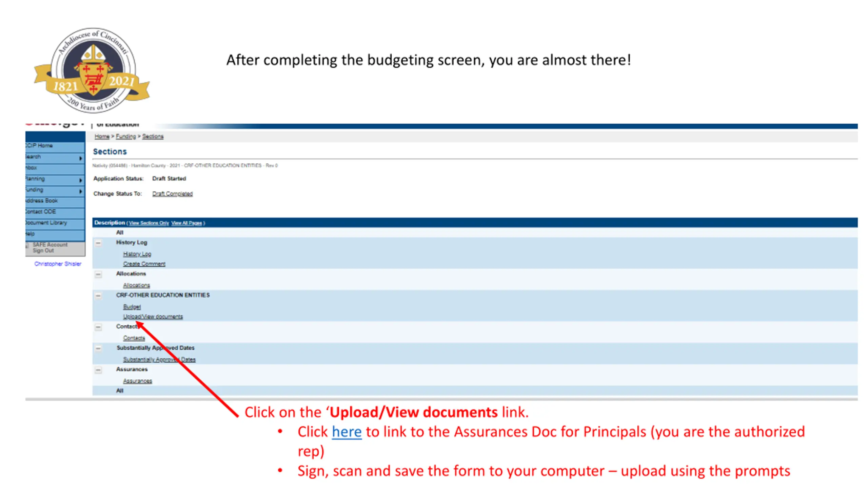This screenshot has width=868, height=488.
Task: Expand the Planning sidebar submenu arrow
Action: [x=80, y=180]
